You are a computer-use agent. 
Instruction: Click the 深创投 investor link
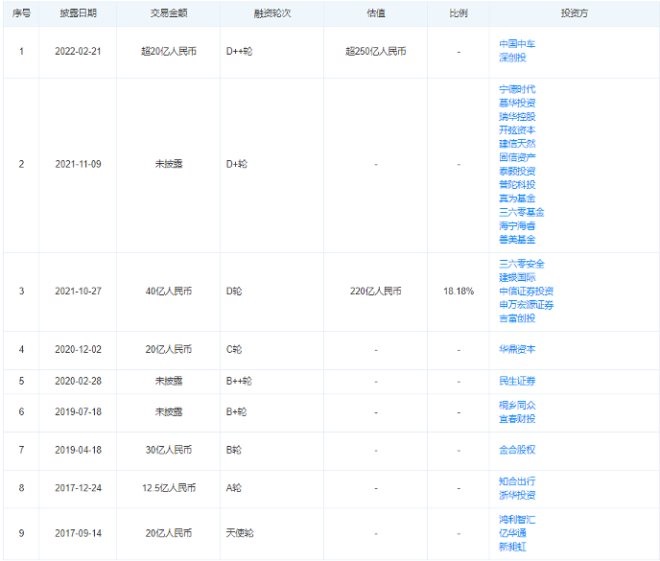(x=513, y=57)
